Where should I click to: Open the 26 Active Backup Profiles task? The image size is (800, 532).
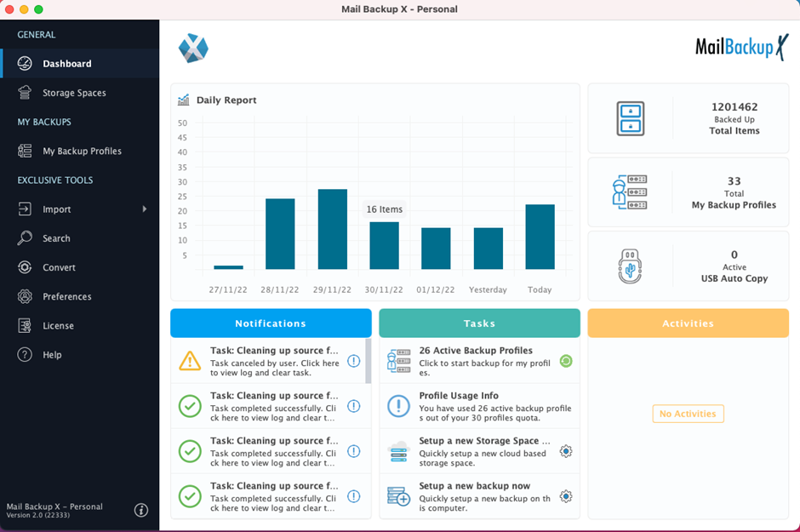(x=480, y=361)
